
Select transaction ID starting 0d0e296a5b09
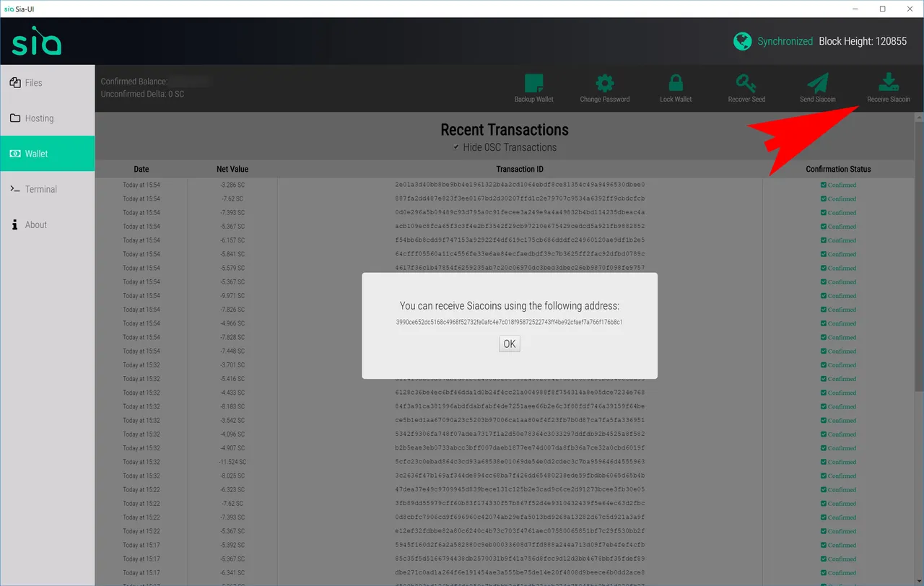point(520,212)
